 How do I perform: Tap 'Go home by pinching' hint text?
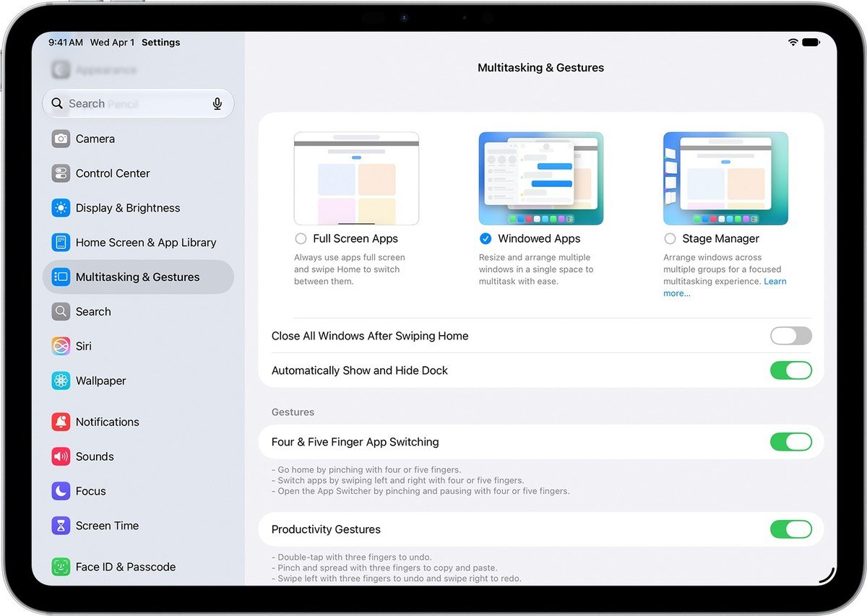pyautogui.click(x=366, y=470)
